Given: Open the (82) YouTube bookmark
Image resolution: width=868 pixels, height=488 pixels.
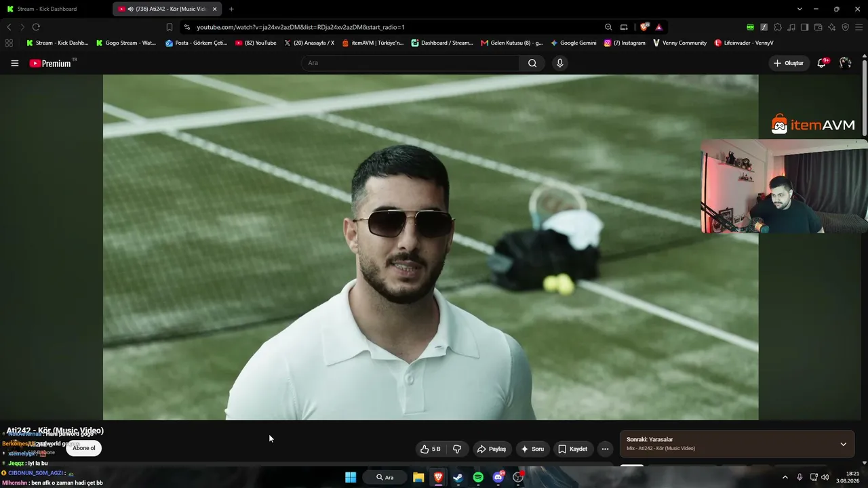Looking at the screenshot, I should point(256,43).
